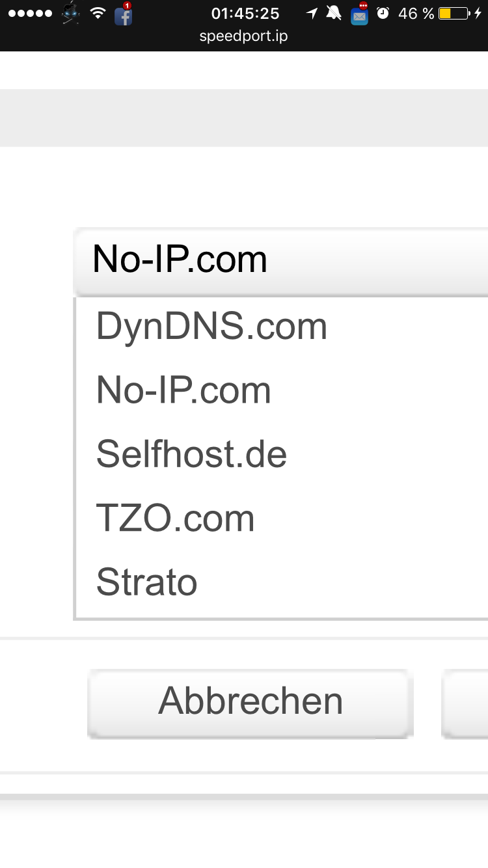
Task: Tap the dark app icon beside signal dots
Action: click(x=68, y=12)
